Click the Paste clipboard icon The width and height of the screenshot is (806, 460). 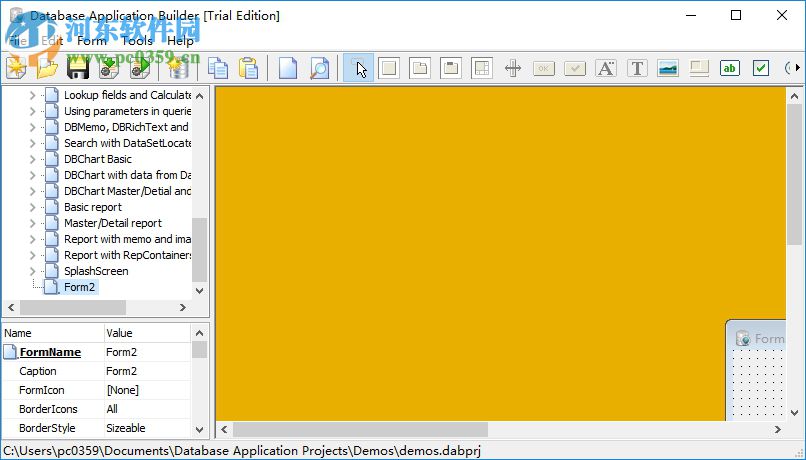248,68
